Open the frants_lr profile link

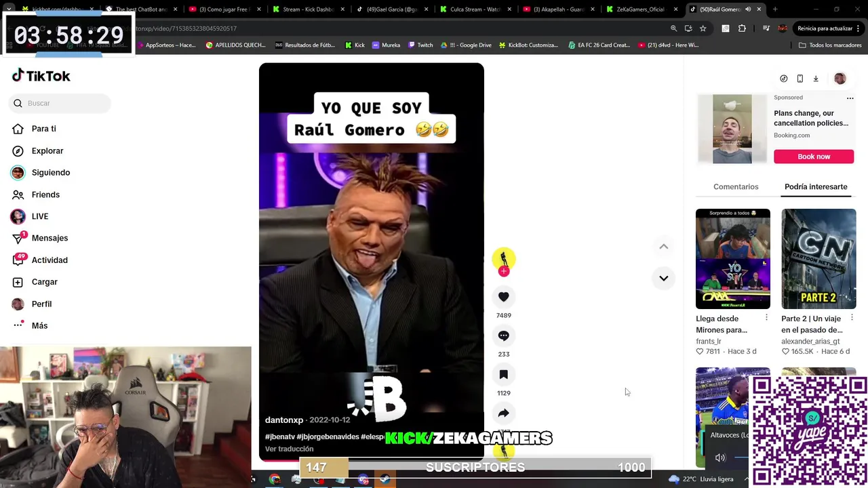point(709,341)
